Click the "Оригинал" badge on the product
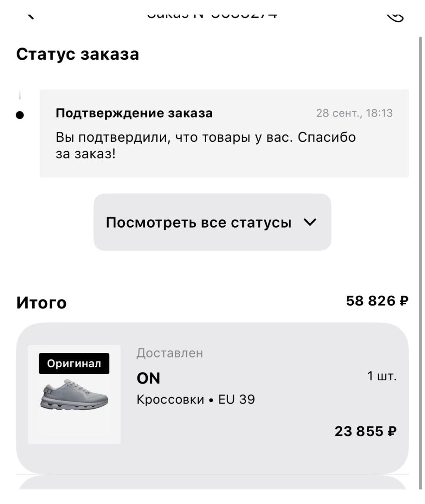The width and height of the screenshot is (425, 504). 74,363
